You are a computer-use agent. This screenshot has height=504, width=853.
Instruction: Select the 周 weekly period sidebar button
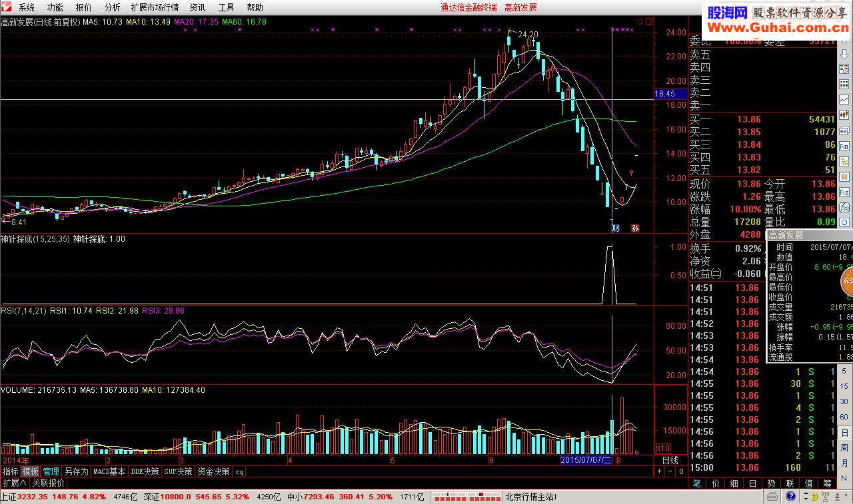844,447
